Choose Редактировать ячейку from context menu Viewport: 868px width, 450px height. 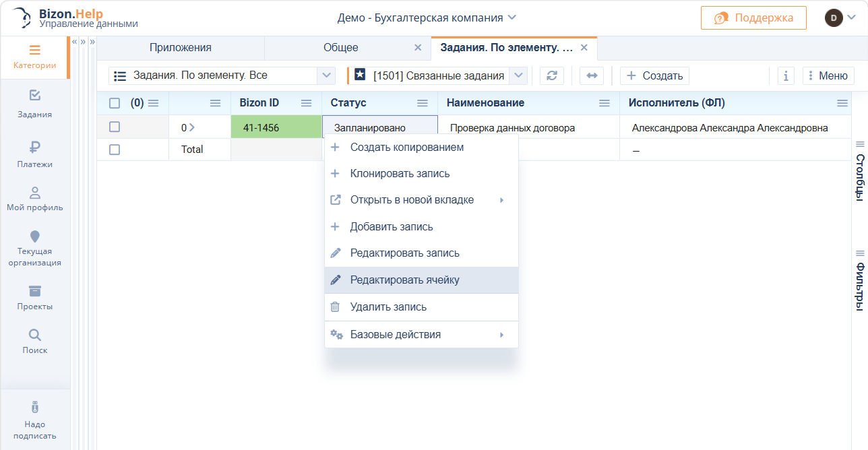(404, 280)
